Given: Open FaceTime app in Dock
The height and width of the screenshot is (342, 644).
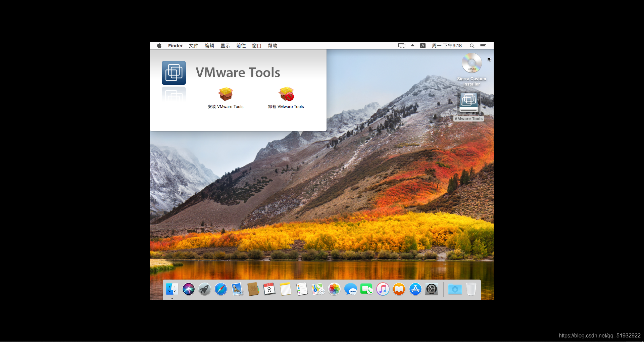Looking at the screenshot, I should tap(366, 289).
